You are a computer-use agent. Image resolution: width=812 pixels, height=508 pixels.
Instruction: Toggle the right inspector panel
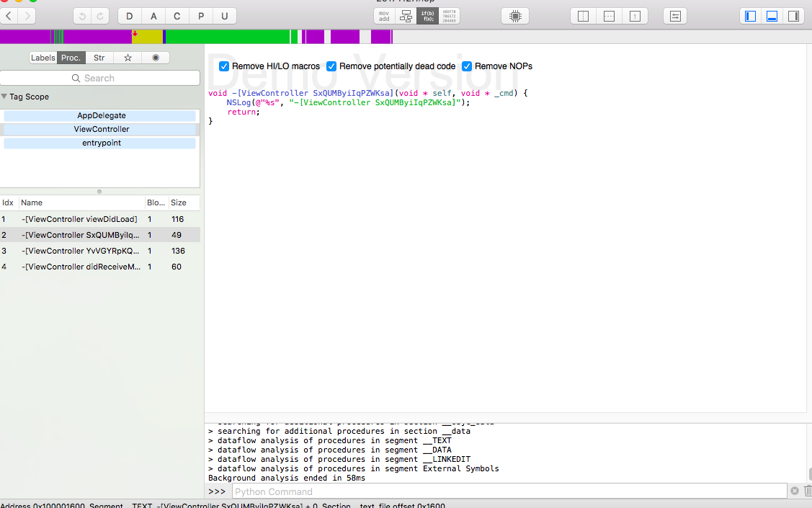click(x=793, y=16)
